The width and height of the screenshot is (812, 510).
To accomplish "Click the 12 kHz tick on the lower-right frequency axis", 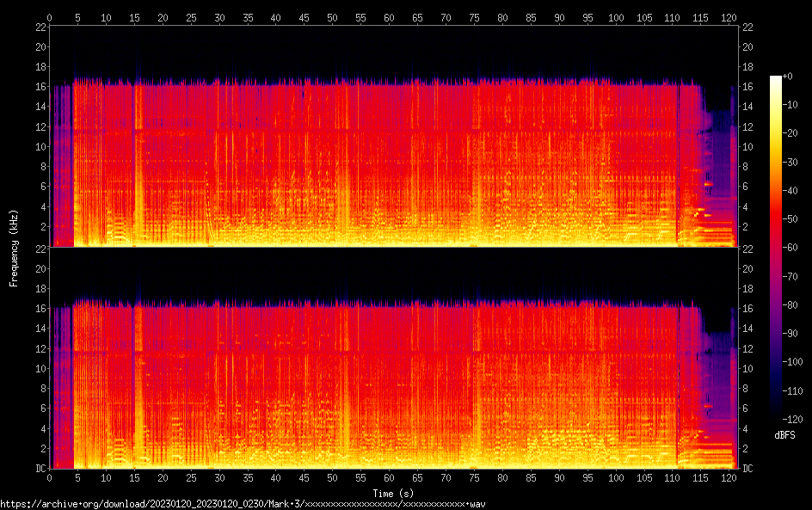I will (x=748, y=348).
